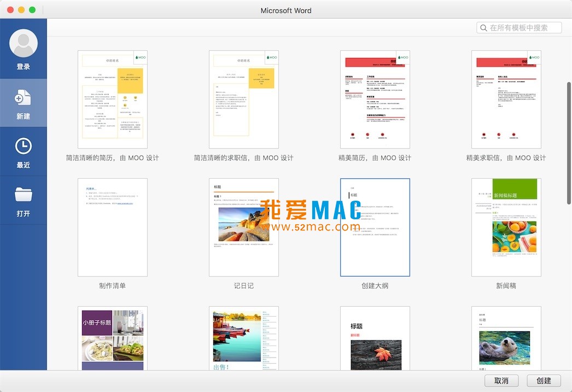
Task: Click the 打开 label in sidebar
Action: click(x=24, y=213)
